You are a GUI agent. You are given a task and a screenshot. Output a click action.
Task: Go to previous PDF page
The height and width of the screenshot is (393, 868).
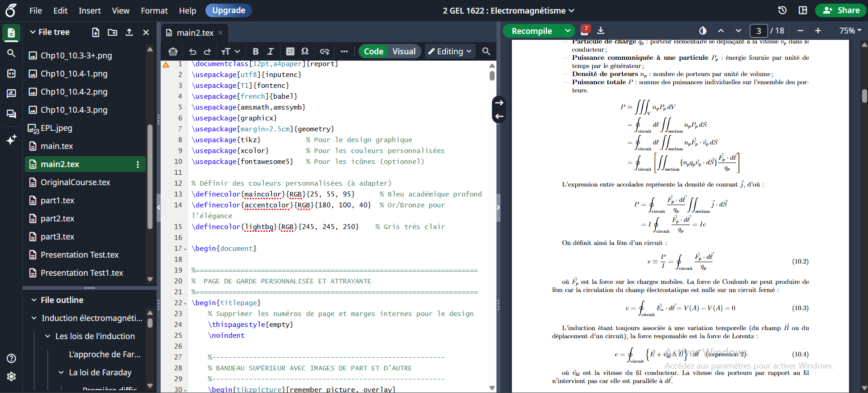point(721,30)
